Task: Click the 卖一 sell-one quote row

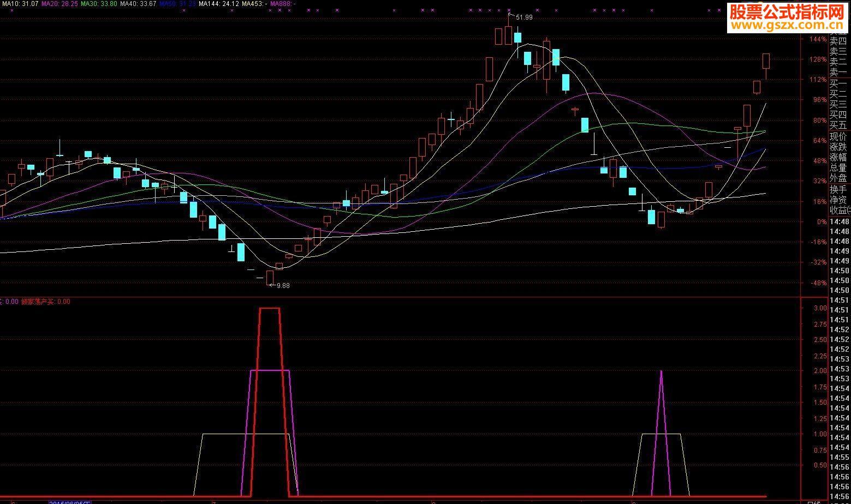Action: click(x=838, y=73)
